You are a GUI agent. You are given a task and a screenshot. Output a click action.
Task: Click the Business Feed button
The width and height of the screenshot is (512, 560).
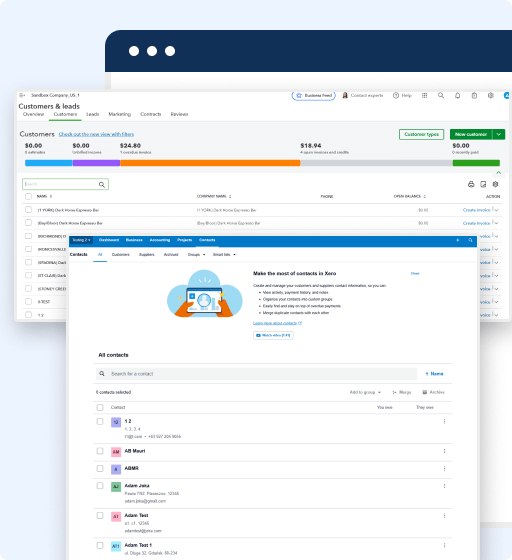(314, 96)
